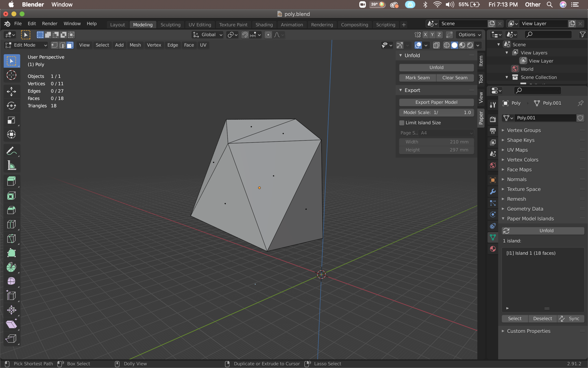This screenshot has height=368, width=588.
Task: Switch to the UV Editing workspace tab
Action: [x=200, y=25]
